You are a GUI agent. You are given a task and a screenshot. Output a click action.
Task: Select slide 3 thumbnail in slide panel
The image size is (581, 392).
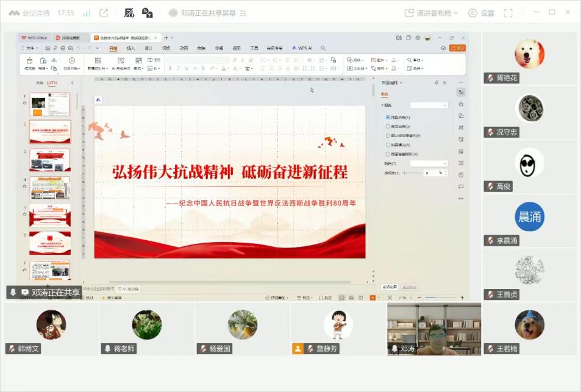tap(50, 160)
